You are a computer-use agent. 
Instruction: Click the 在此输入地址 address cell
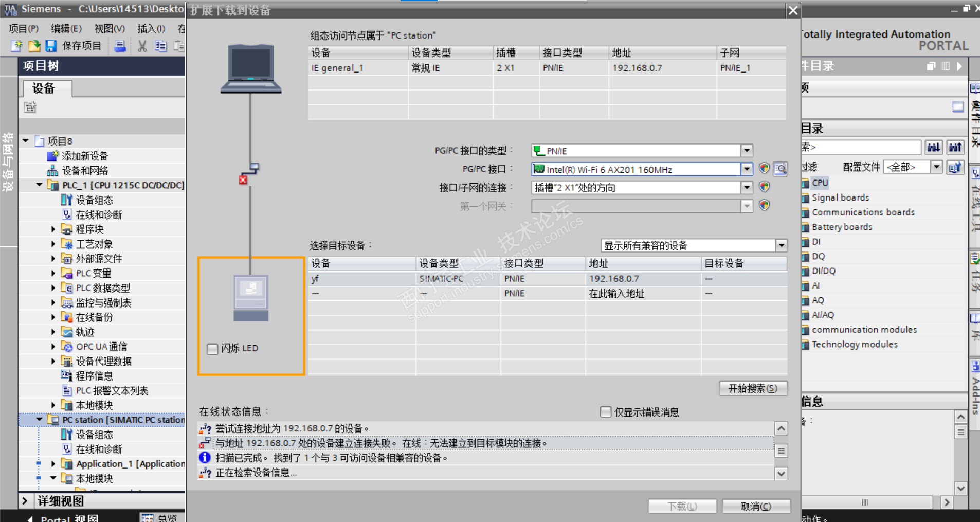[x=643, y=294]
